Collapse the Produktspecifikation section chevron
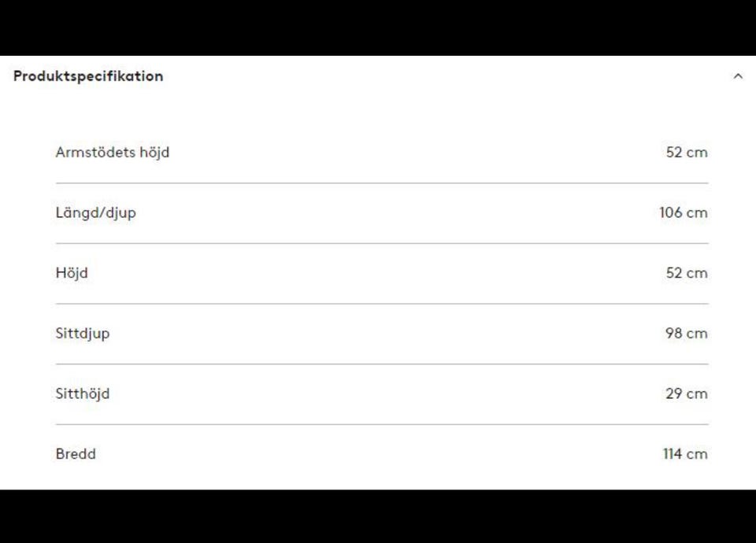 [738, 76]
